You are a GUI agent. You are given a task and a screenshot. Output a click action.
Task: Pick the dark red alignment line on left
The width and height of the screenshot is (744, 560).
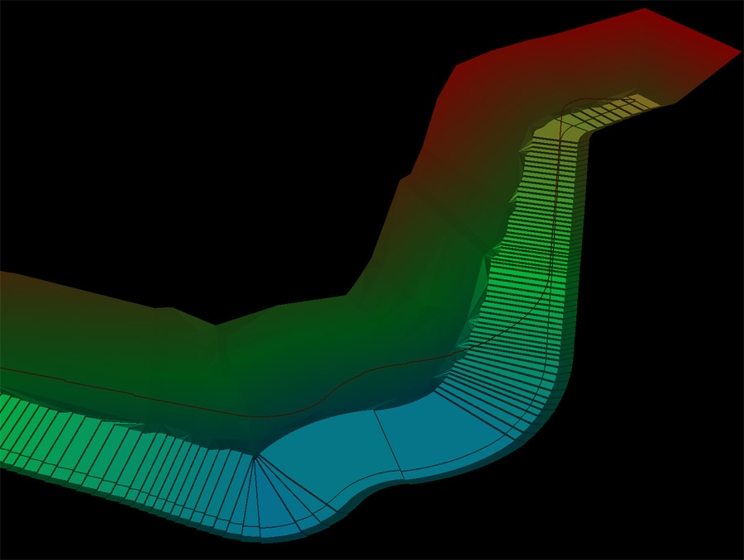click(x=83, y=382)
